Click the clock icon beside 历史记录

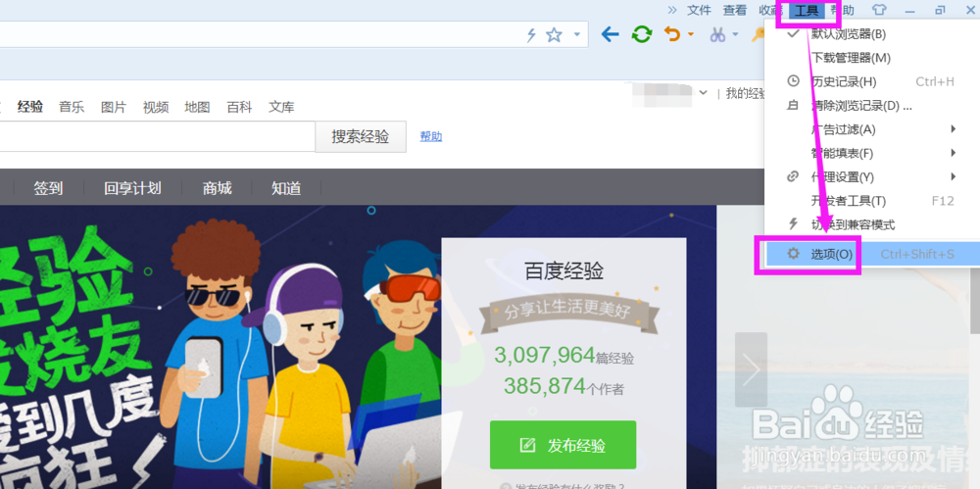click(x=793, y=81)
